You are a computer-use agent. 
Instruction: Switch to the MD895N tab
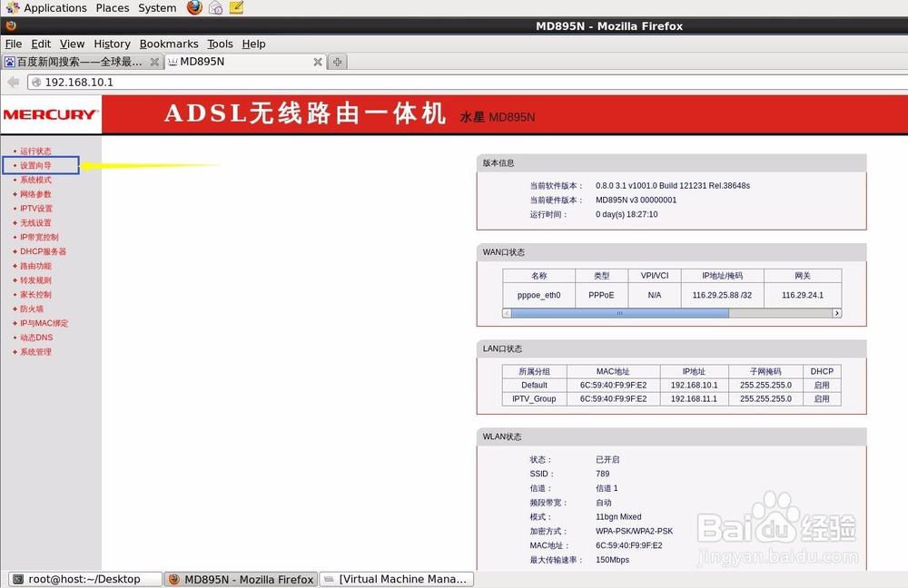coord(245,62)
